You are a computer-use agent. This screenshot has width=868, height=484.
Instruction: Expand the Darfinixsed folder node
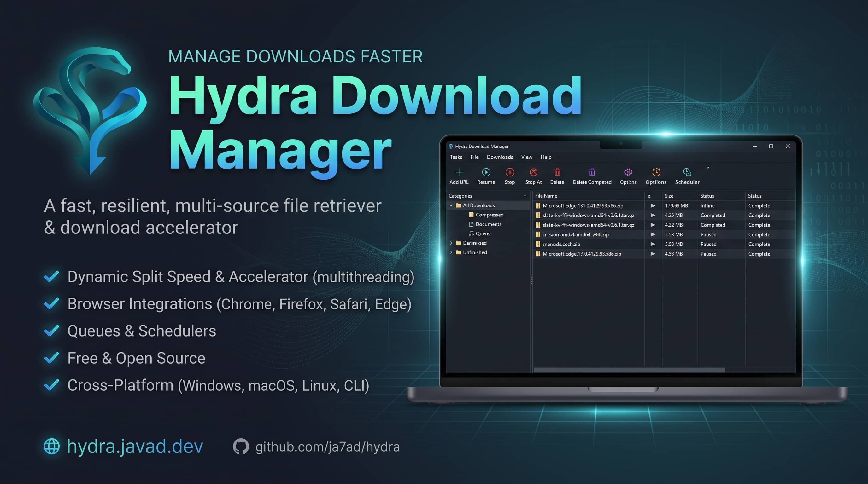pos(451,243)
